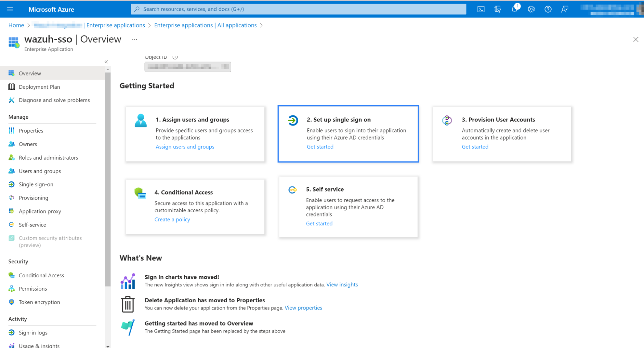644x348 pixels.
Task: Open portal settings gear icon
Action: pos(531,9)
